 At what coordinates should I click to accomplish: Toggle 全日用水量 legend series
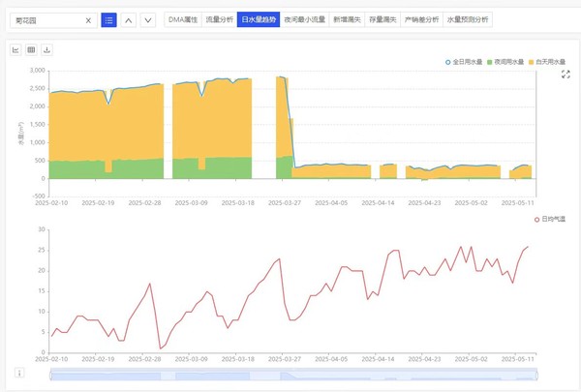(x=468, y=62)
